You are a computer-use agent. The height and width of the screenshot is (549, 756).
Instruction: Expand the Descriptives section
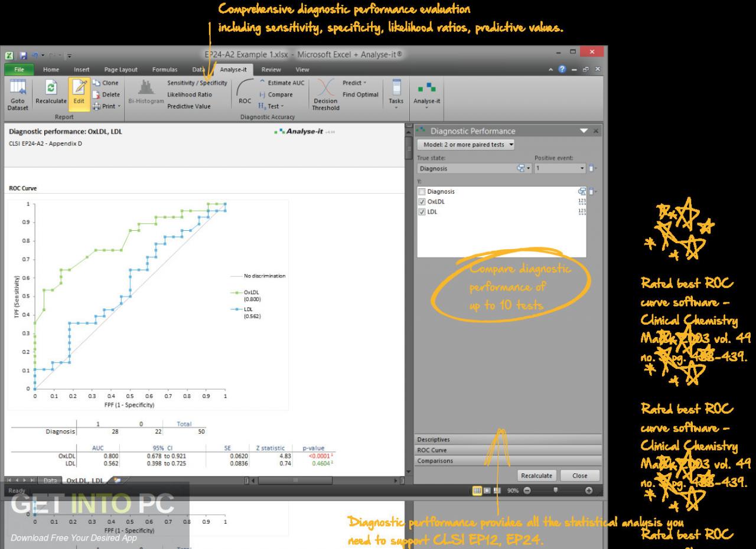coord(508,440)
